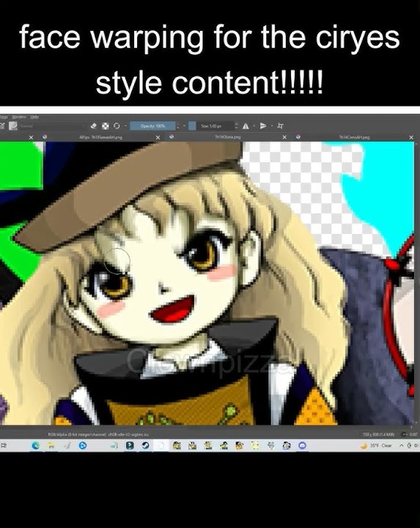Click the 35°F Clear weather widget

click(x=376, y=446)
